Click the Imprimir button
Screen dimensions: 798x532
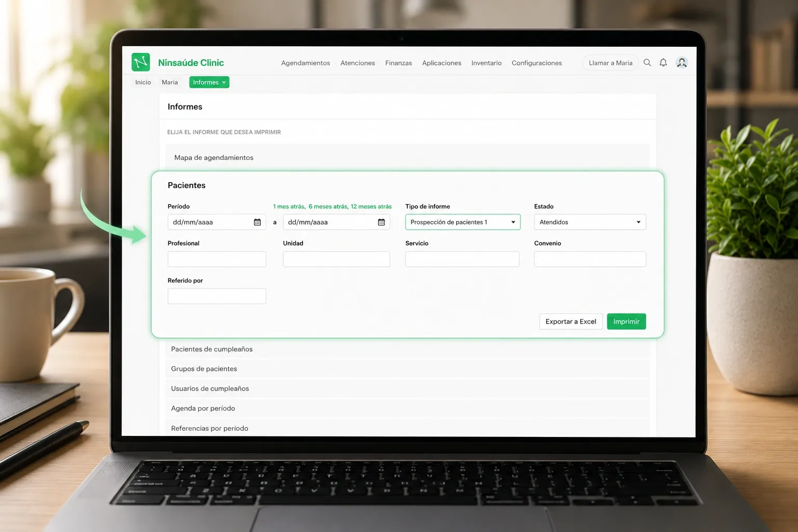626,322
